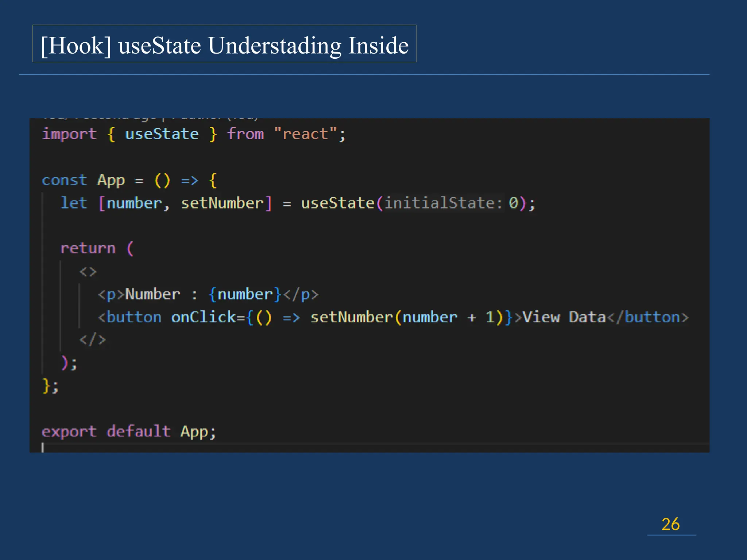Click the closing fragment tag </>
This screenshot has height=560, width=747.
tap(92, 340)
